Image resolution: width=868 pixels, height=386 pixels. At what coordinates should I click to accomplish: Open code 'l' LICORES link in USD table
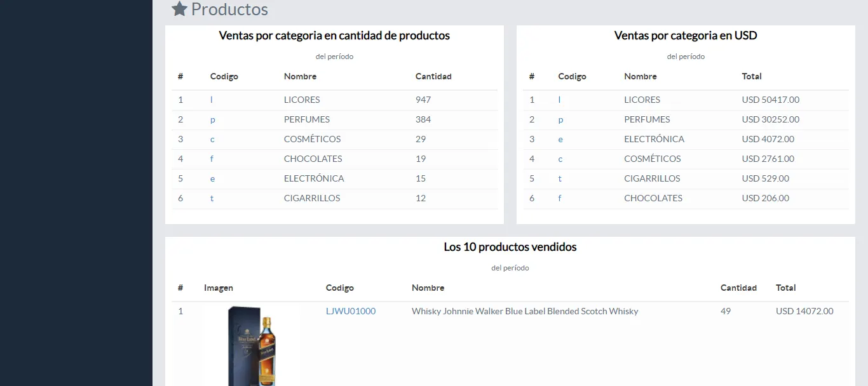click(559, 100)
